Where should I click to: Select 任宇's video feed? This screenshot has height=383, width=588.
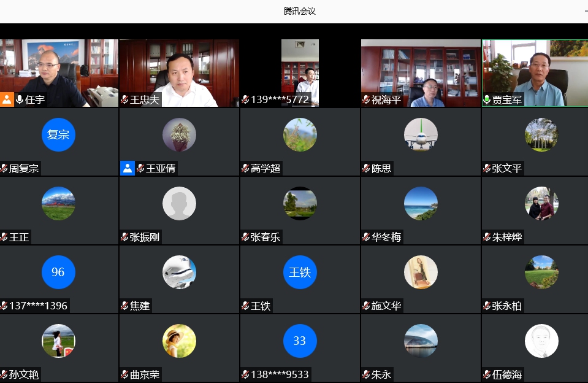(59, 73)
